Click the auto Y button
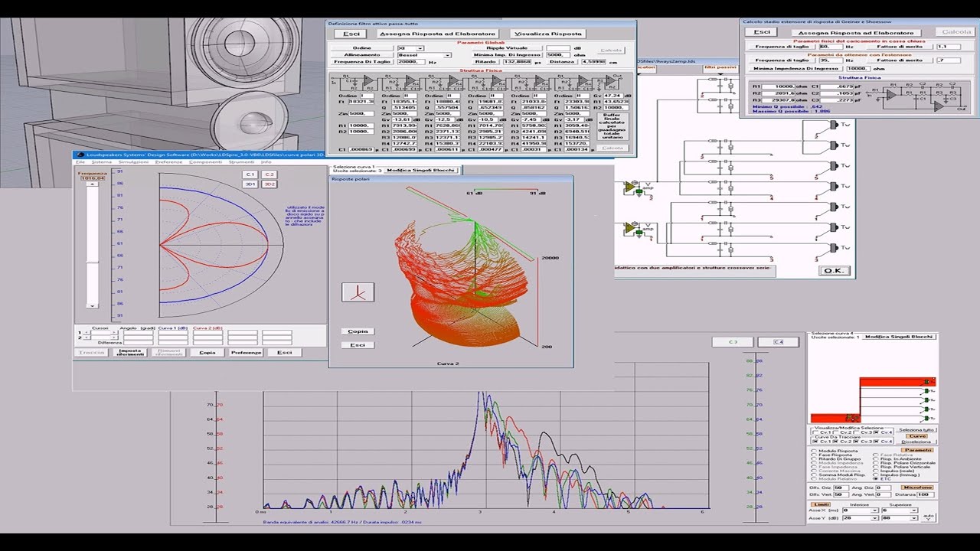The image size is (980, 551). pyautogui.click(x=929, y=517)
